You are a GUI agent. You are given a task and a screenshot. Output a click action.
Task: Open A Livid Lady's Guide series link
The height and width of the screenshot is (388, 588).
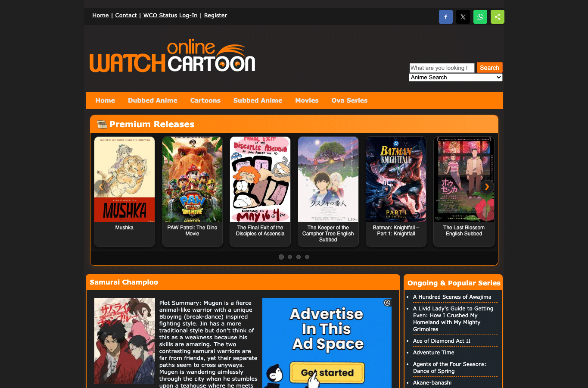[453, 319]
